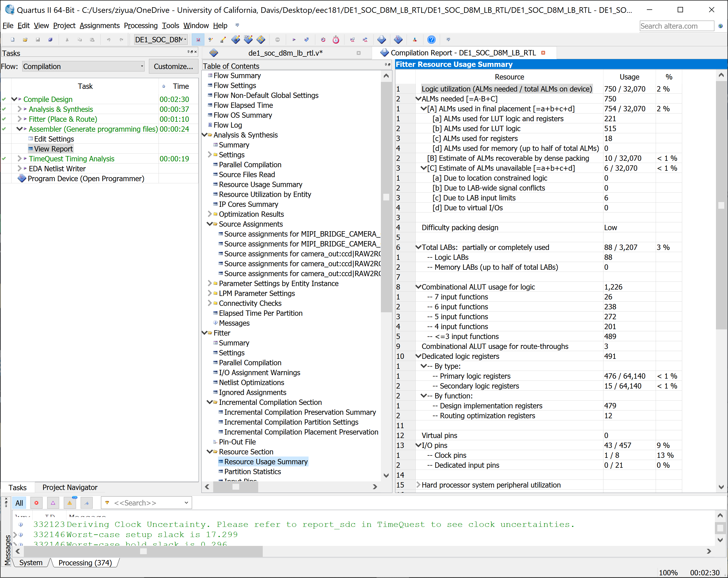Screen dimensions: 728x578
Task: Expand the Optimization Results folder
Action: pyautogui.click(x=210, y=214)
